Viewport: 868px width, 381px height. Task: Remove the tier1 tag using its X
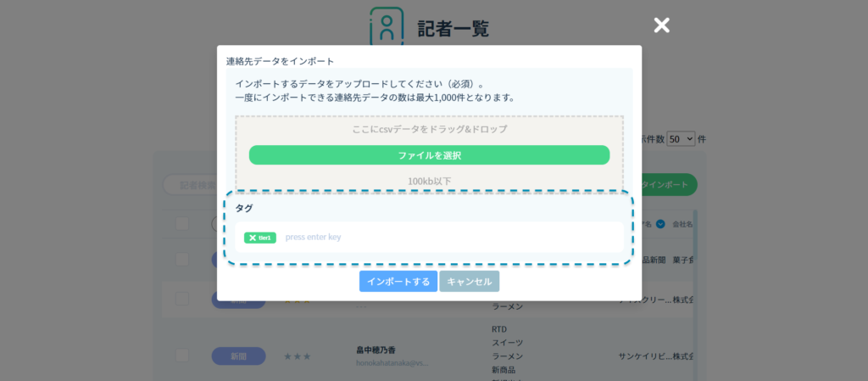[x=252, y=238]
